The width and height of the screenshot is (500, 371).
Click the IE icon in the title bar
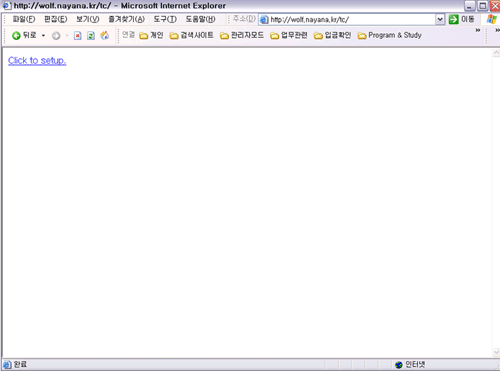pos(7,6)
